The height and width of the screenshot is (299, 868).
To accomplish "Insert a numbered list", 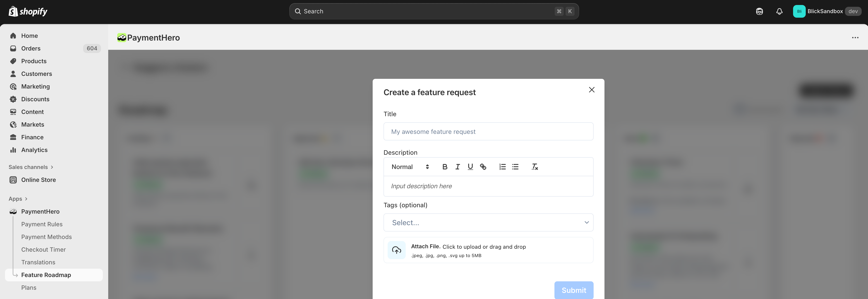I will (502, 167).
